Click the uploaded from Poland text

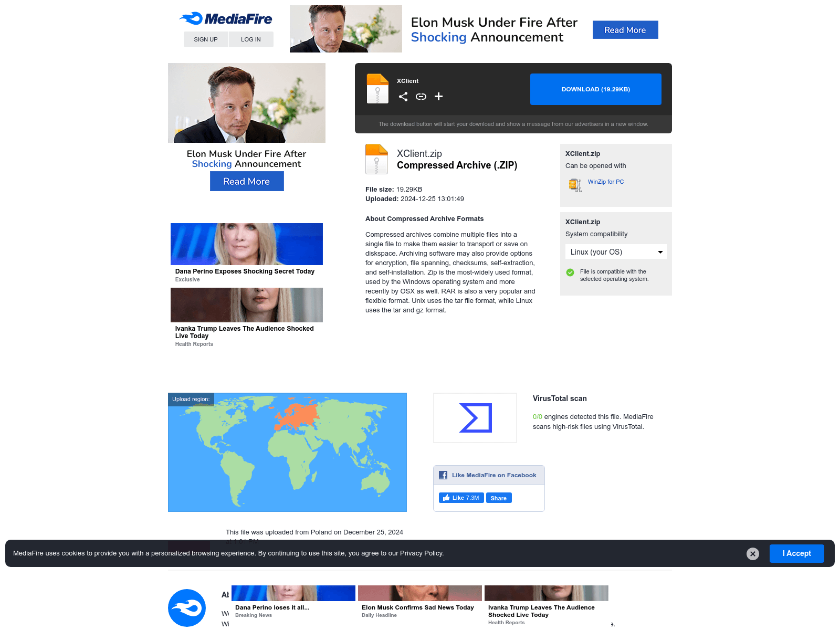(x=314, y=532)
